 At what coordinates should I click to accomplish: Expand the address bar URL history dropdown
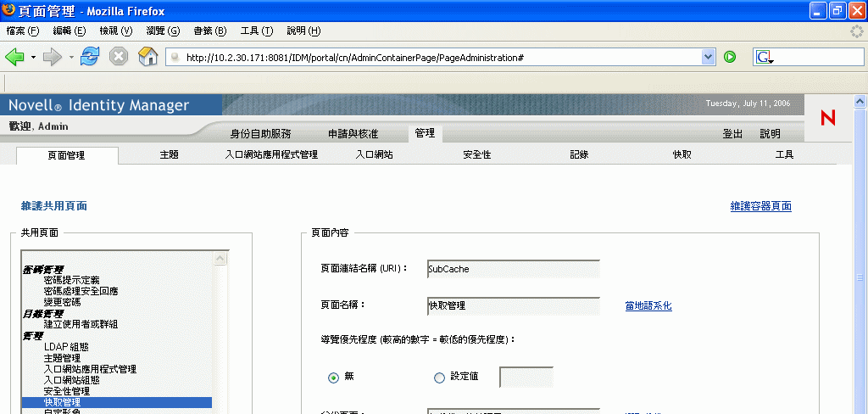[x=708, y=57]
